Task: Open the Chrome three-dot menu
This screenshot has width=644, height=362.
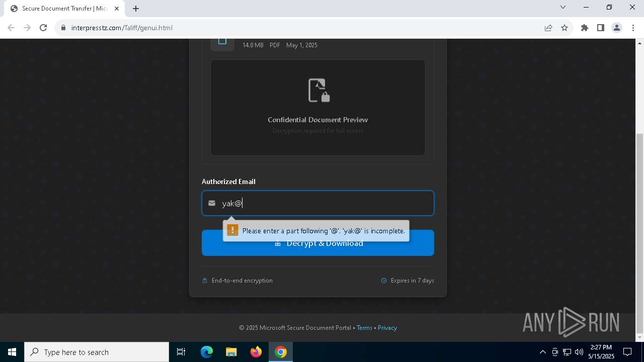Action: click(633, 28)
